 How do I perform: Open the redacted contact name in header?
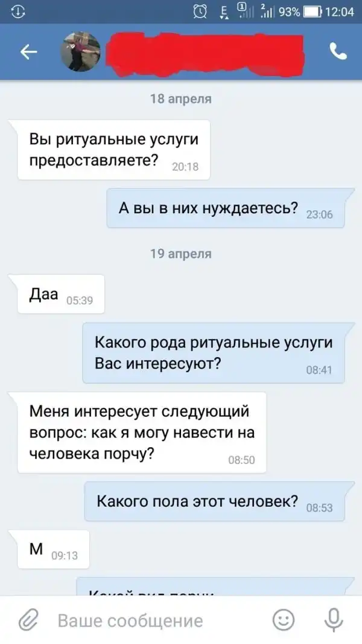click(x=205, y=53)
